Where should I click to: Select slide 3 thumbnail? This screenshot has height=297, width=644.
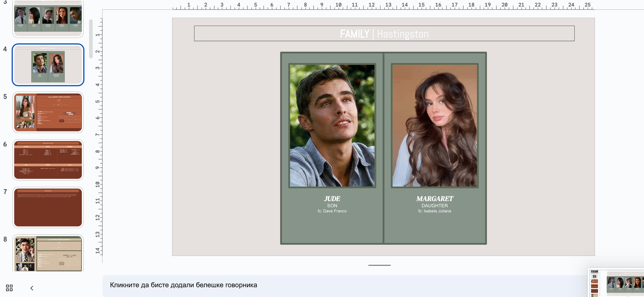pos(48,18)
